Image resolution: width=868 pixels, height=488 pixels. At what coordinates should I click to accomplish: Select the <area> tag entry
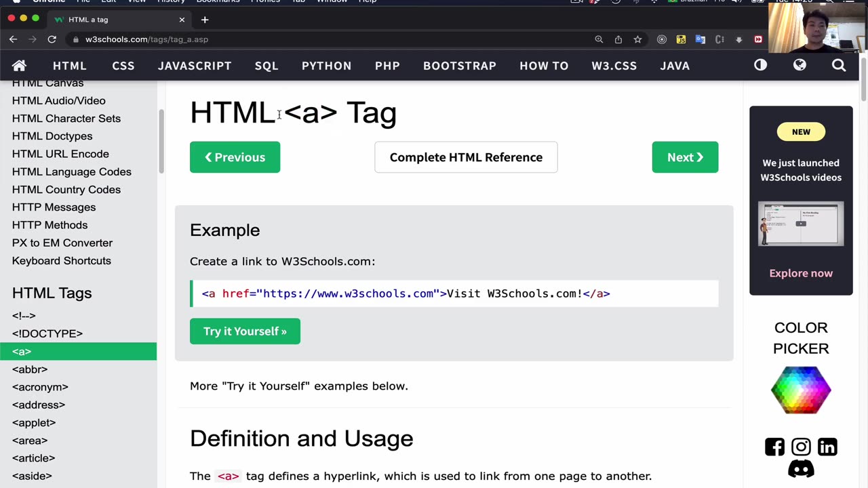30,441
